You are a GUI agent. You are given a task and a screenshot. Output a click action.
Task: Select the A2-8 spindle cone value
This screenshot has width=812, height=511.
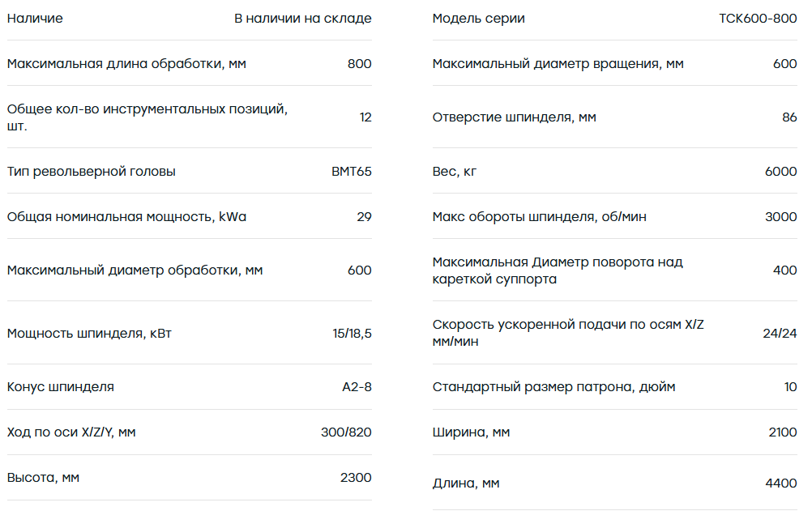tap(357, 387)
